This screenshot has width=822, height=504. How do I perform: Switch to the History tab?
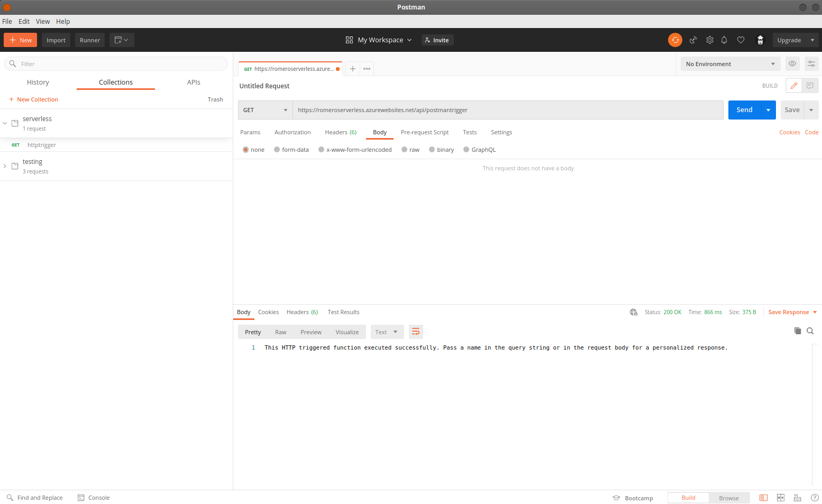coord(38,83)
